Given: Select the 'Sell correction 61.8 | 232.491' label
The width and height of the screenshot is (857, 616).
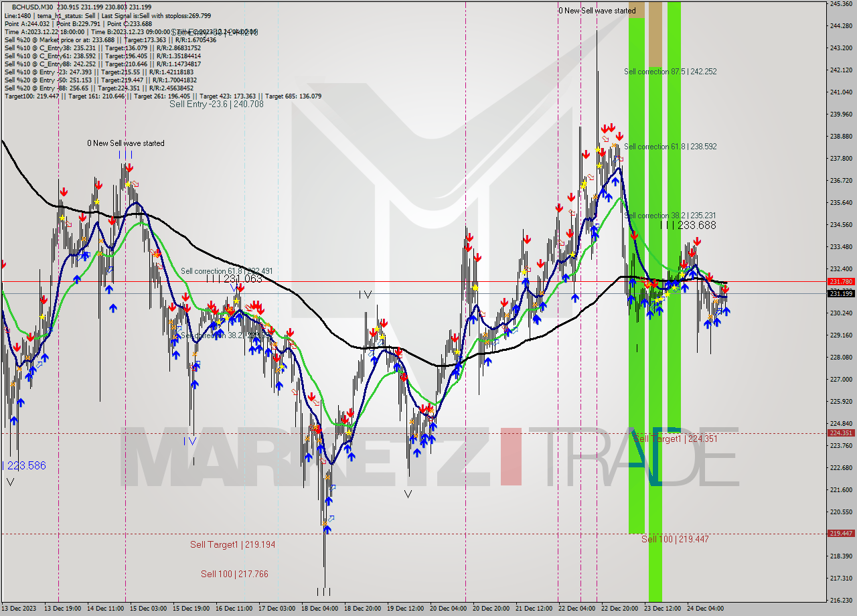Looking at the screenshot, I should pyautogui.click(x=227, y=271).
